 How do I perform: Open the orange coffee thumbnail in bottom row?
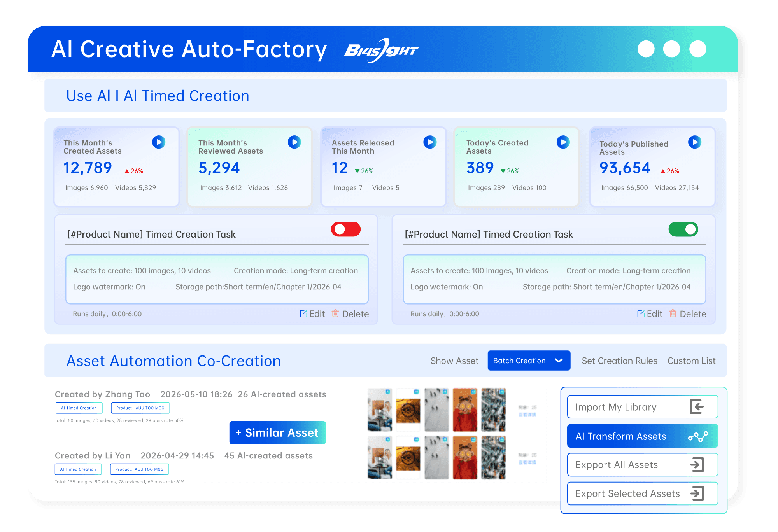408,457
